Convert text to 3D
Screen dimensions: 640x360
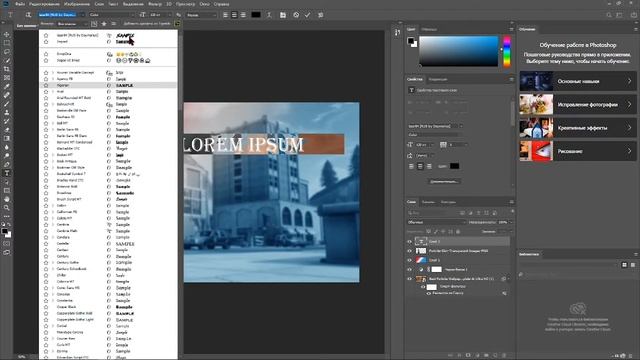[x=321, y=15]
